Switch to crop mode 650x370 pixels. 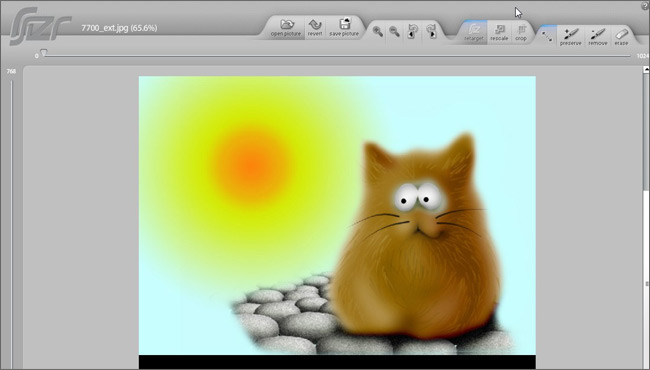click(x=521, y=32)
